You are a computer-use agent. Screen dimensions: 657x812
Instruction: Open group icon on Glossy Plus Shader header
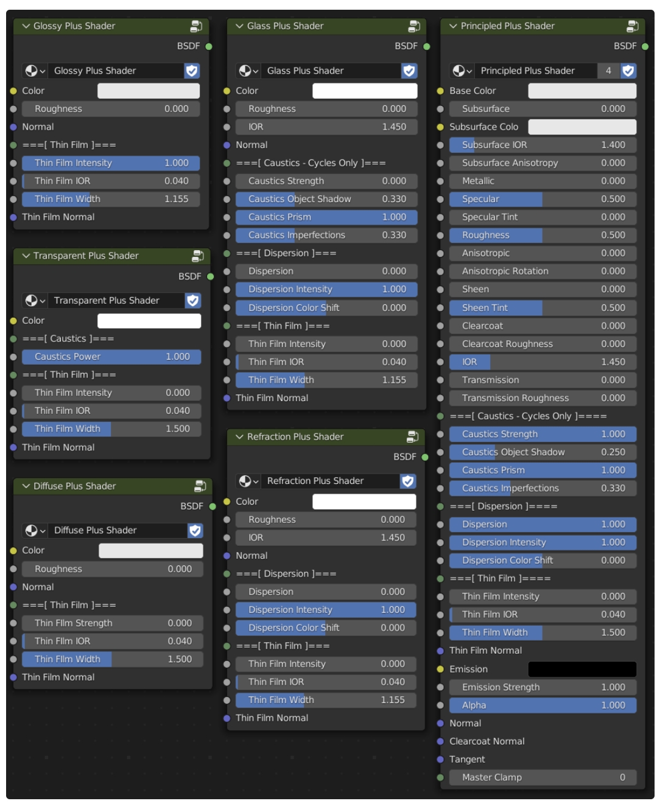click(196, 26)
